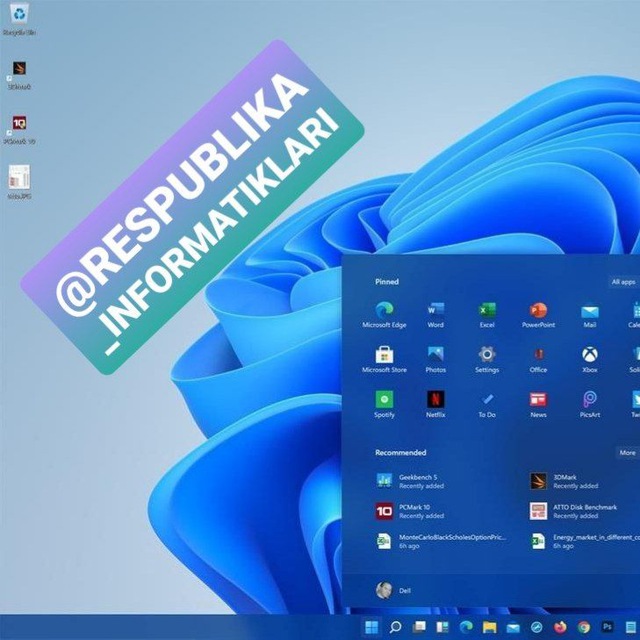Open the pinned Mail app
This screenshot has height=640, width=640.
[590, 315]
